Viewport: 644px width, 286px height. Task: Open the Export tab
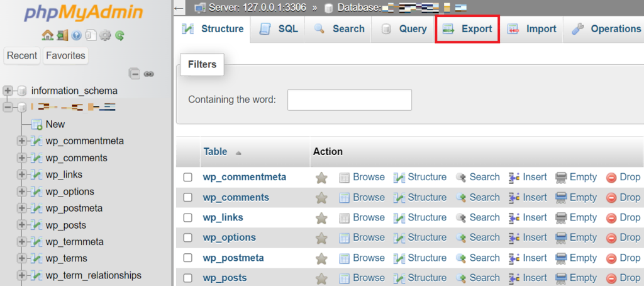click(x=467, y=29)
